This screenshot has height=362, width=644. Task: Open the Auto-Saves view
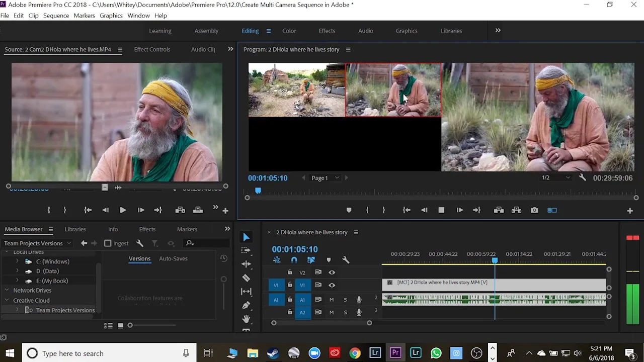(173, 258)
